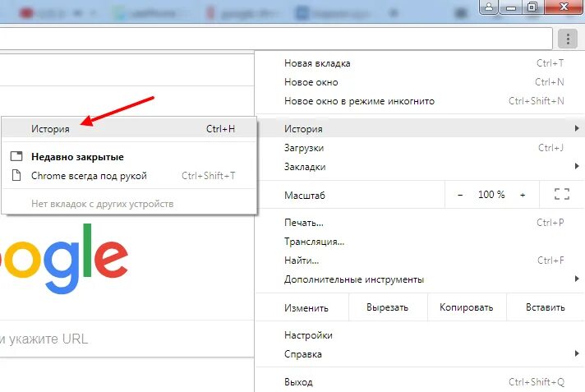Open new incognito window entry
585x392 pixels.
pos(421,101)
